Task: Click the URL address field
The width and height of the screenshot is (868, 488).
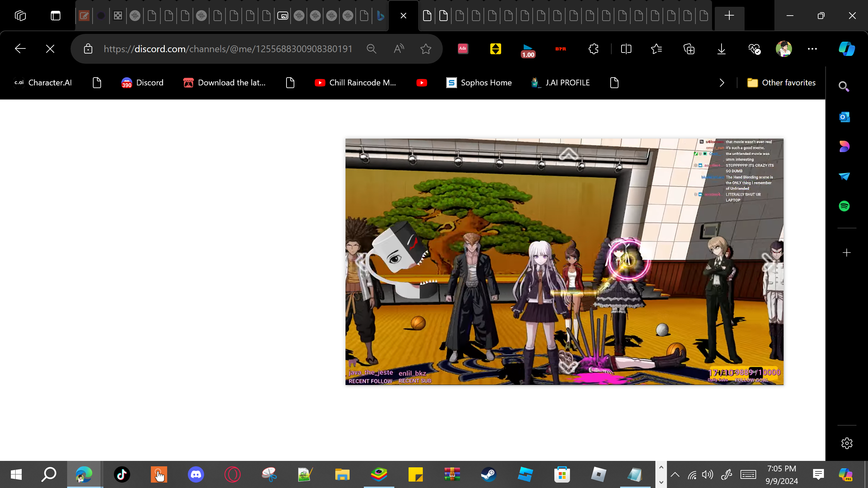Action: point(228,49)
